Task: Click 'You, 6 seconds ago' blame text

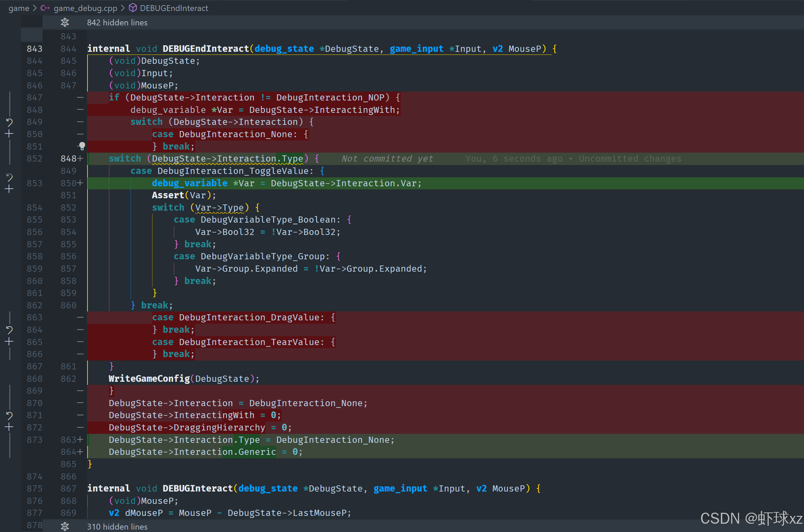Action: coord(514,158)
